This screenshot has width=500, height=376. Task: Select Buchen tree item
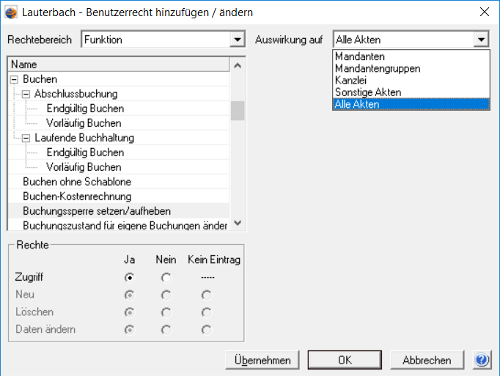40,79
